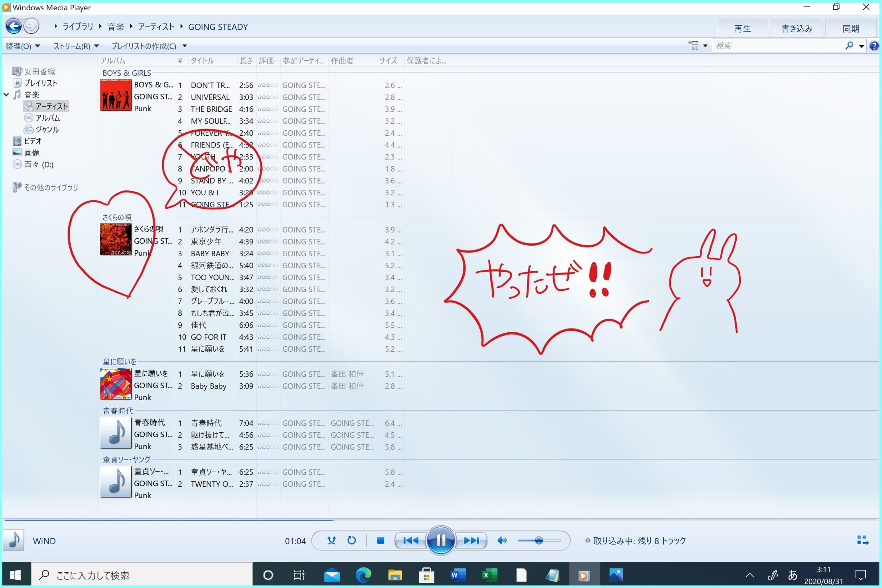882x588 pixels.
Task: Select アーティスト in the sidebar
Action: pos(46,106)
